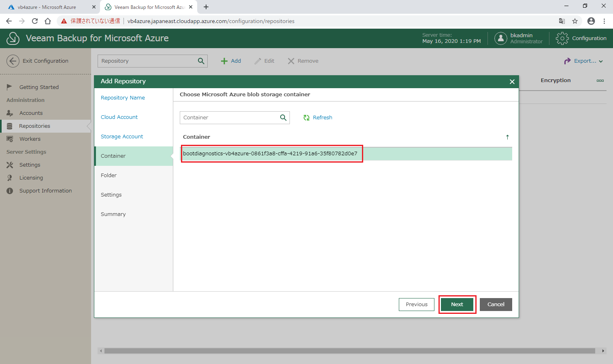
Task: Click the Export arrow icon
Action: (567, 61)
